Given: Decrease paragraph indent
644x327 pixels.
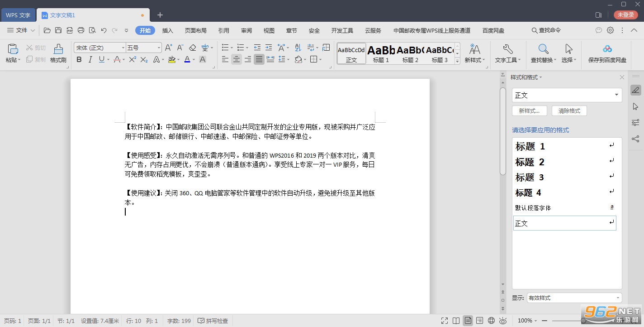Looking at the screenshot, I should (x=257, y=48).
